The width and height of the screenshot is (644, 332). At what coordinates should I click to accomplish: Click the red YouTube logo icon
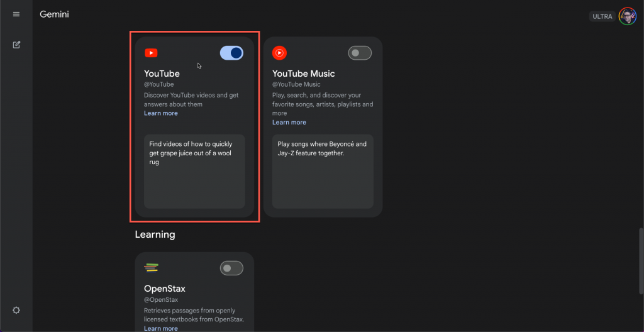coord(151,53)
